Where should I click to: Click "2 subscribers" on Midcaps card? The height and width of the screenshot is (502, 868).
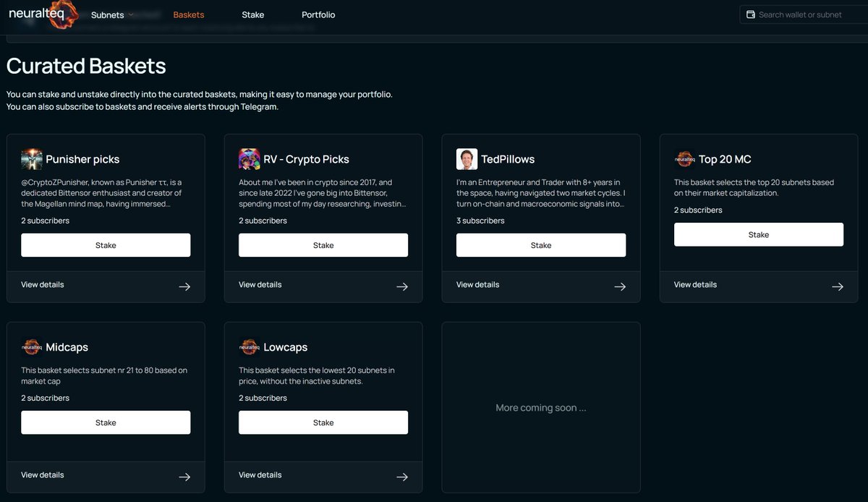coord(45,398)
